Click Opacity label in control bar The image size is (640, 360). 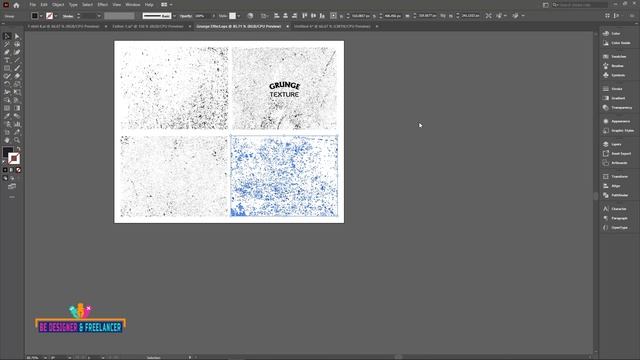(x=186, y=16)
